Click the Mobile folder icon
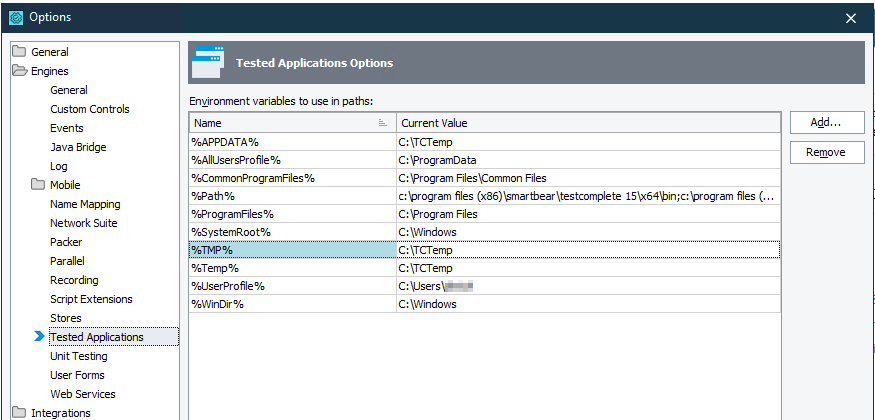Image resolution: width=875 pixels, height=420 pixels. point(39,185)
